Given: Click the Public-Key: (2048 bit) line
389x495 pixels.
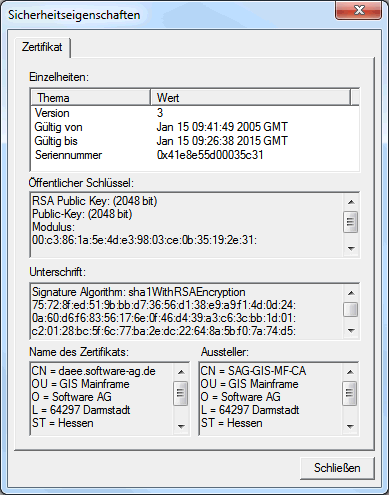Looking at the screenshot, I should tap(82, 214).
